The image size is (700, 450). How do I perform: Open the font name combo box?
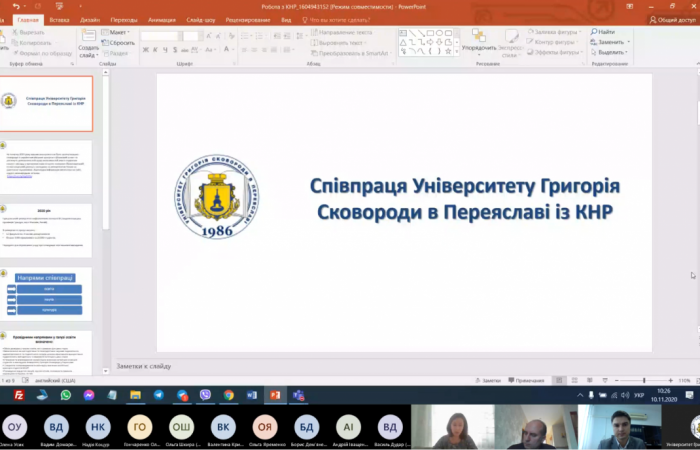161,36
